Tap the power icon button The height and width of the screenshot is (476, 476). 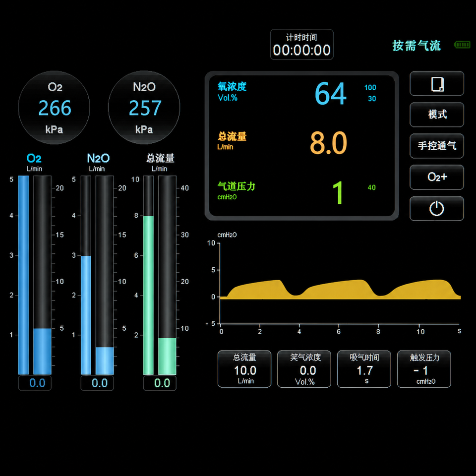click(x=436, y=209)
